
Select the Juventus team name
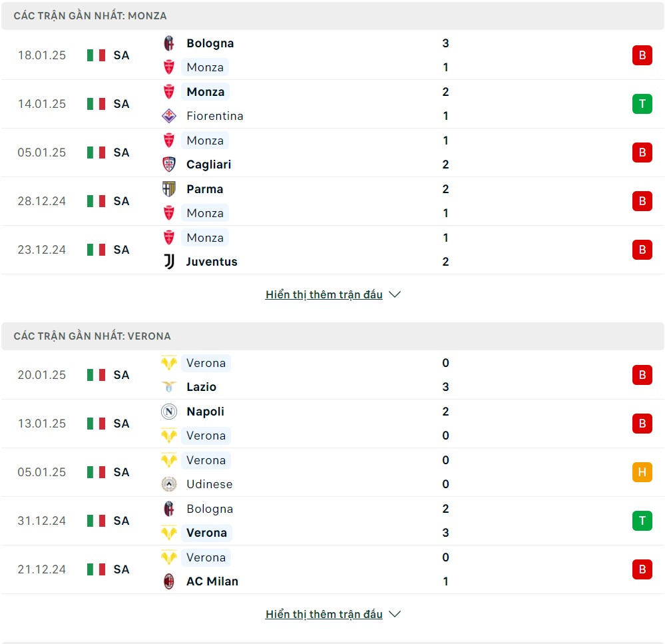[x=212, y=262]
